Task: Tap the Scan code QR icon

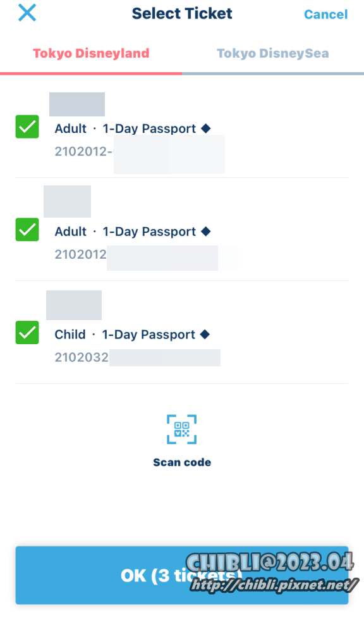Action: (x=181, y=430)
